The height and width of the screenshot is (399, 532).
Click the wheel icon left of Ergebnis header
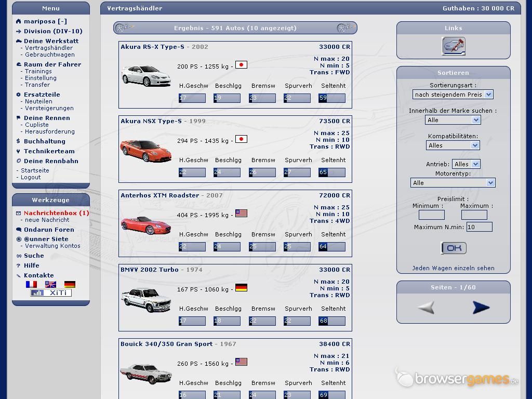click(x=121, y=28)
